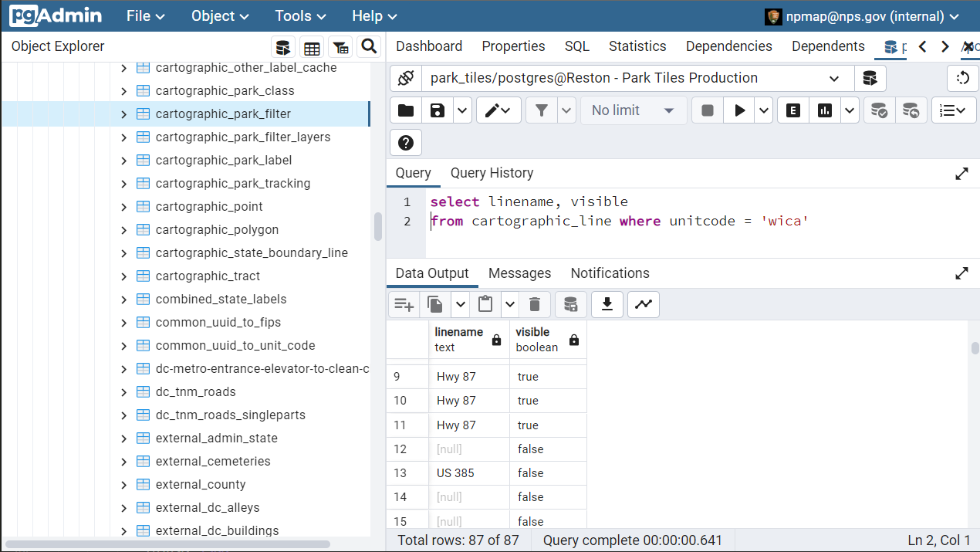Run the query with the Execute play button
Image resolution: width=980 pixels, height=552 pixels.
coord(739,110)
